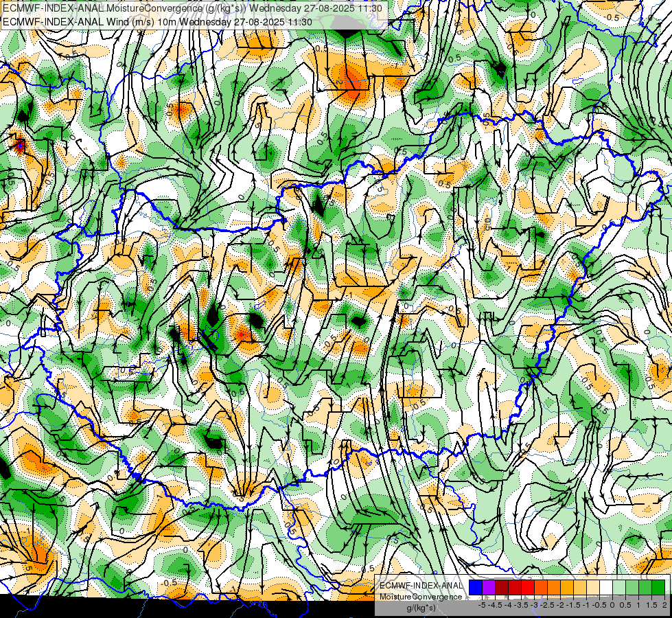Pick the palest green swatch between 0 and 0.5

[619, 588]
